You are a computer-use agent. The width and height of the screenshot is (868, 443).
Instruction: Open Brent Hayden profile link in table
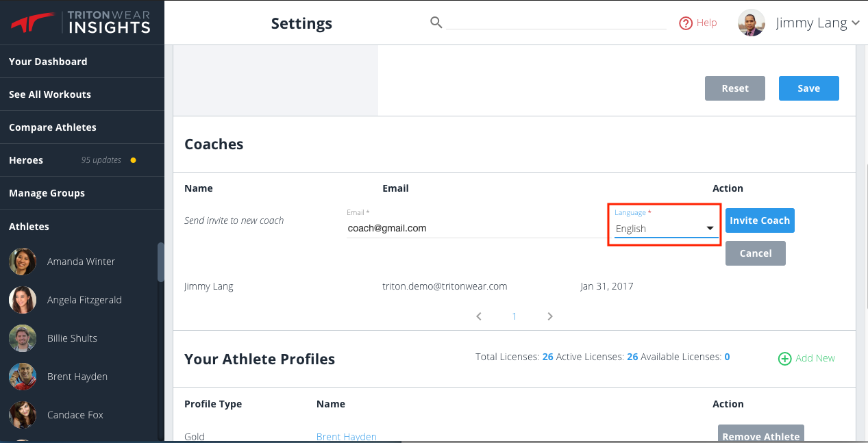pos(347,437)
